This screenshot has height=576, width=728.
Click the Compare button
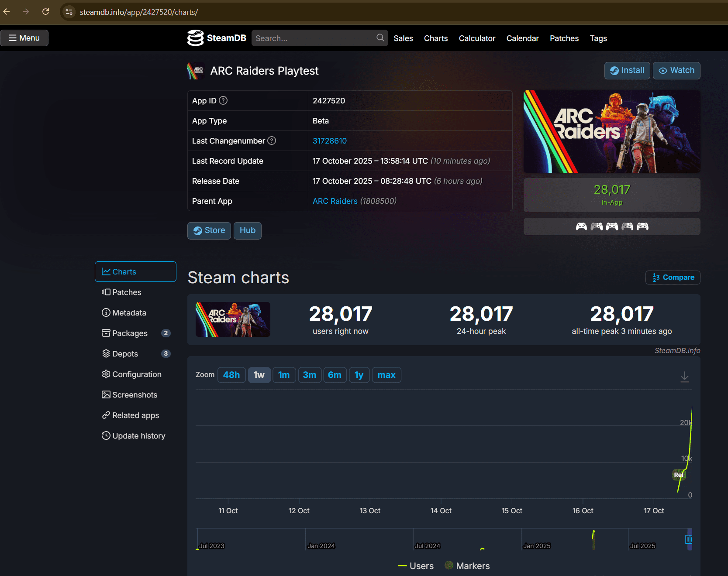click(673, 278)
